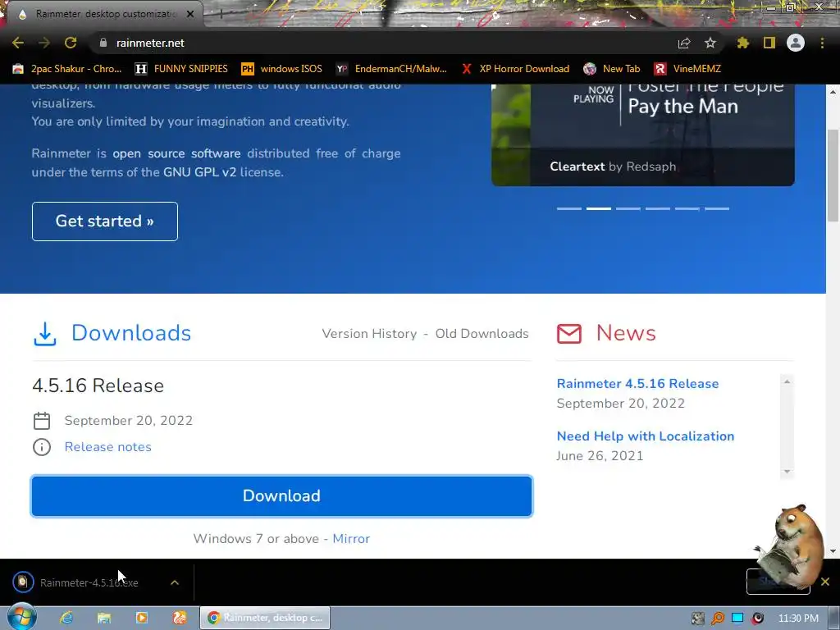Open the Release notes link
This screenshot has height=630, width=840.
tap(107, 447)
